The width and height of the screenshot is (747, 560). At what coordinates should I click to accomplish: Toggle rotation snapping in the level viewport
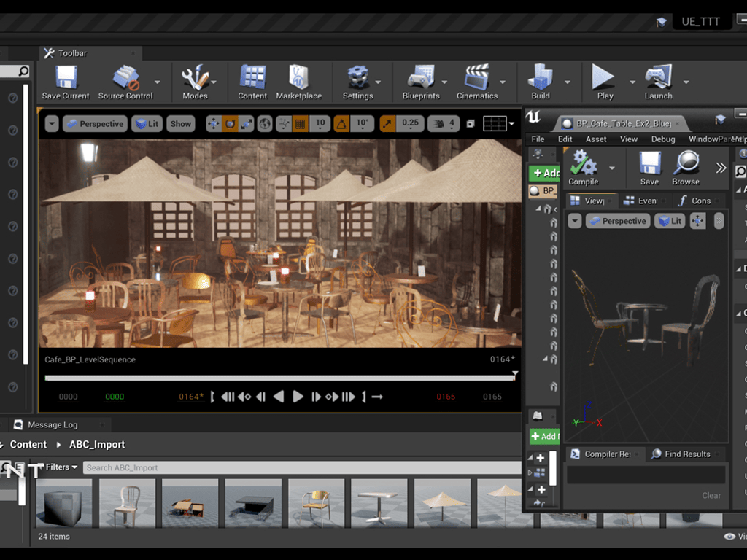341,124
